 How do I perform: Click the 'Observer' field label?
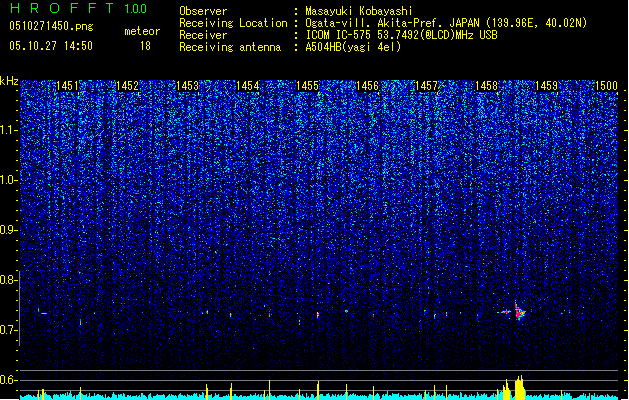203,11
